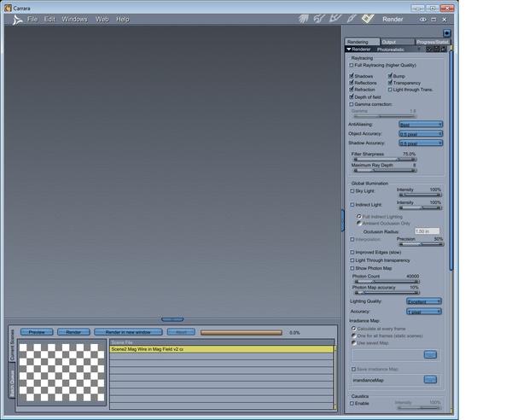Select Ambient Occlusion Only radio button

359,224
